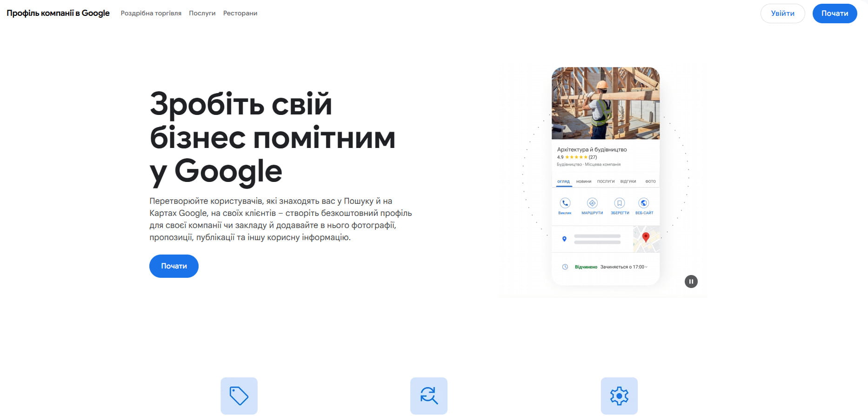This screenshot has height=416, width=868.
Task: Open Послуги in top navigation
Action: 202,13
